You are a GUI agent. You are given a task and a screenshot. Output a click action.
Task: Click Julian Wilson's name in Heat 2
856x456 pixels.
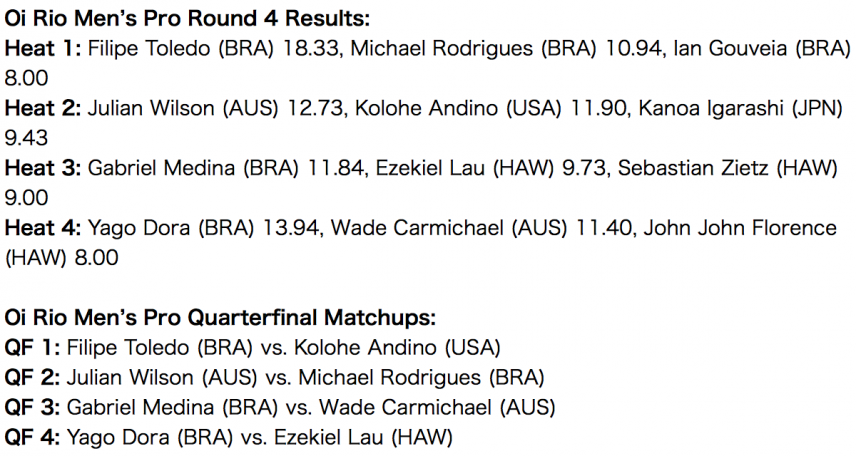[151, 108]
